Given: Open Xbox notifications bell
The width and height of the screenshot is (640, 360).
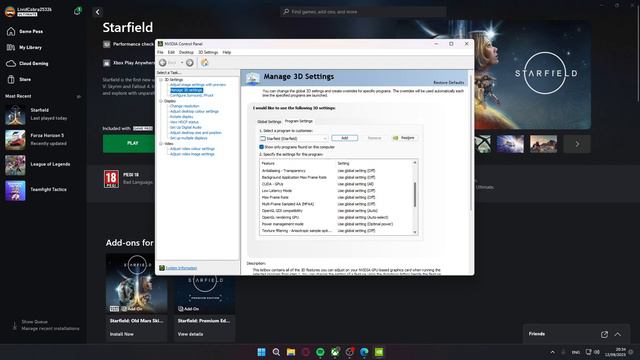Looking at the screenshot, I should (x=77, y=11).
